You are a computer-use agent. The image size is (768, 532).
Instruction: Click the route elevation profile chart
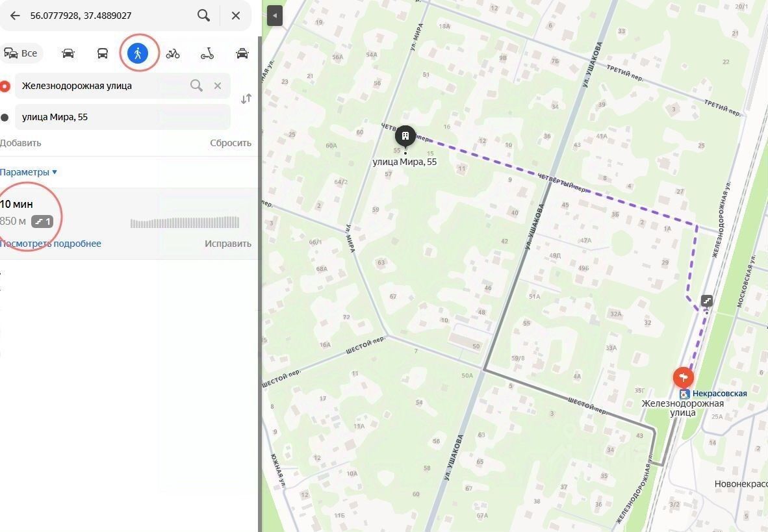click(x=185, y=222)
